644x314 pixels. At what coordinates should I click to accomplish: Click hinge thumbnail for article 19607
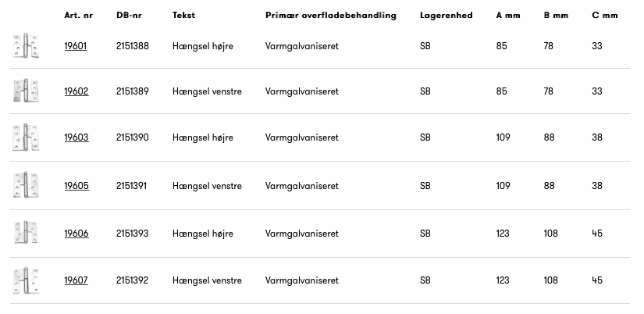pyautogui.click(x=25, y=280)
